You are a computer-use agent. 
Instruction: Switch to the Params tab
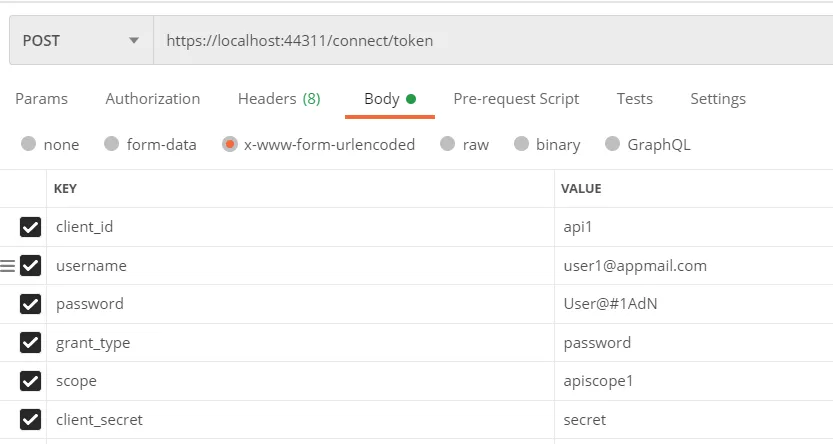tap(41, 99)
